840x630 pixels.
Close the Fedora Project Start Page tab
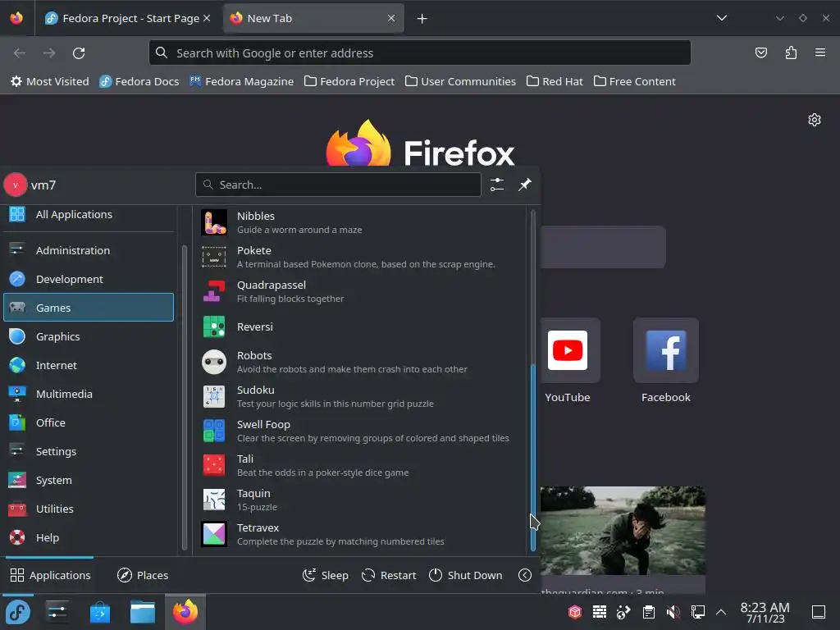click(207, 18)
